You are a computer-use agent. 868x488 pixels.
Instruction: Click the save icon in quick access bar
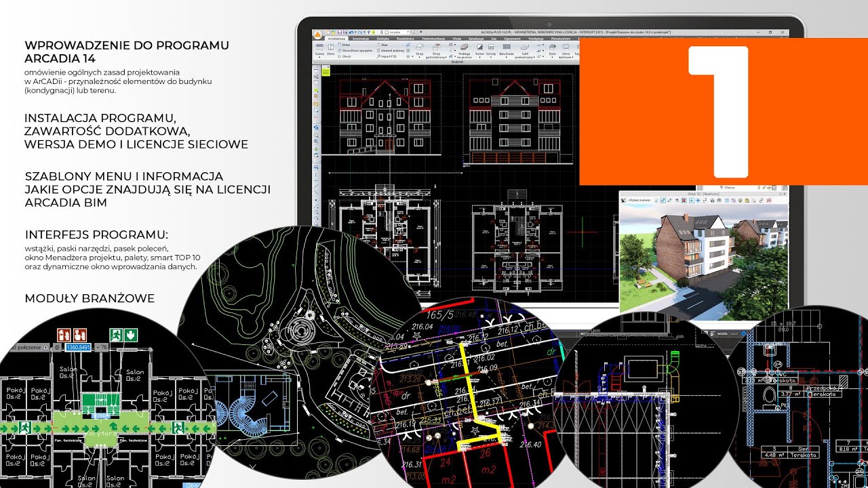click(x=340, y=32)
